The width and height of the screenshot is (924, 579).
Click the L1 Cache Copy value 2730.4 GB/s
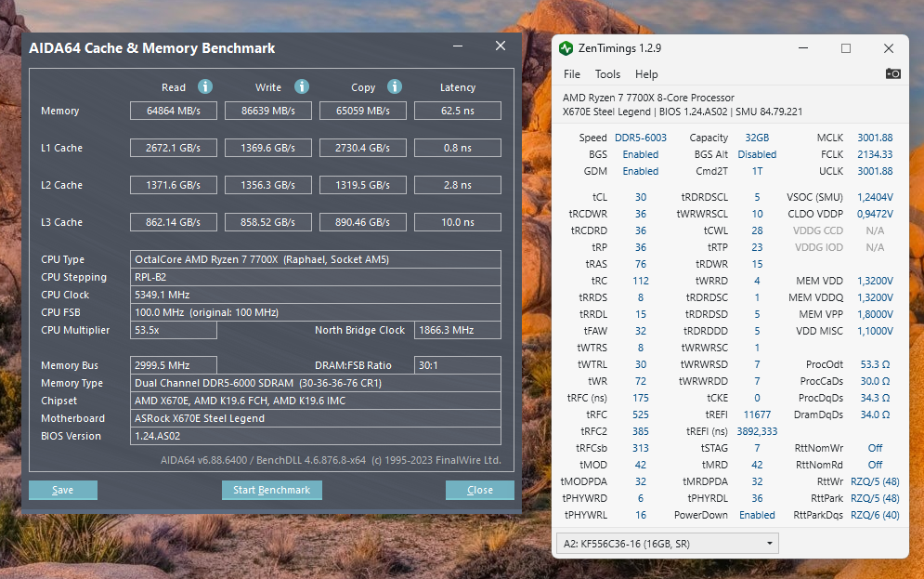point(363,148)
